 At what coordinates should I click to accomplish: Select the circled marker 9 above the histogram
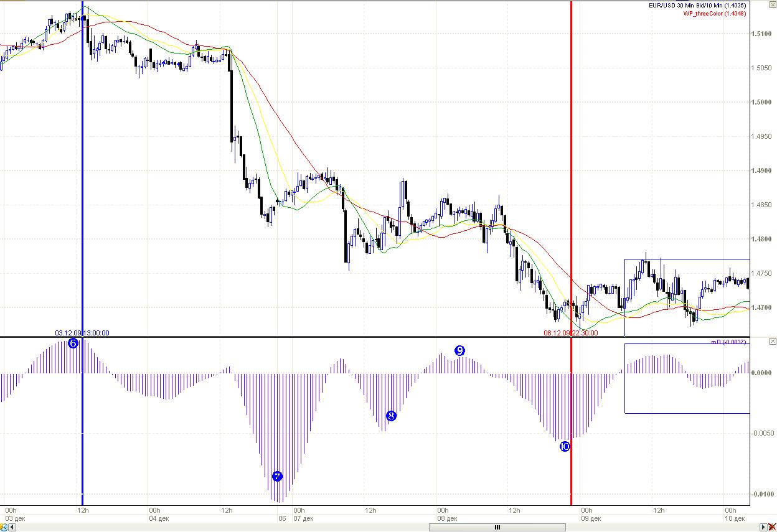coord(459,351)
